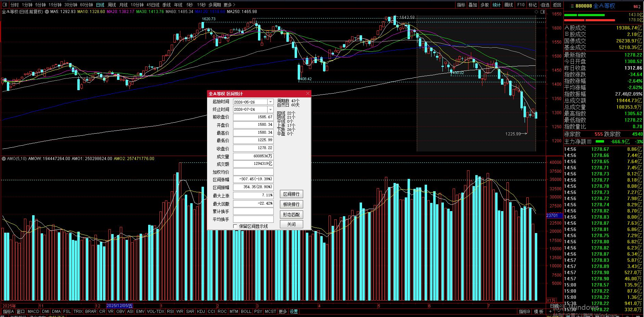The image size is (644, 317).
Task: Click the SG2 badge in quote header
Action: (x=637, y=6)
